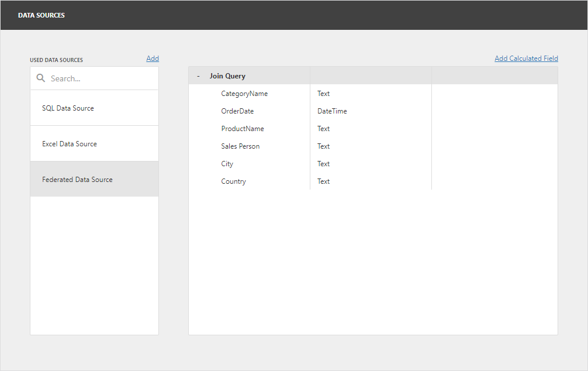Viewport: 588px width, 371px height.
Task: Collapse the Join Query node
Action: point(199,75)
